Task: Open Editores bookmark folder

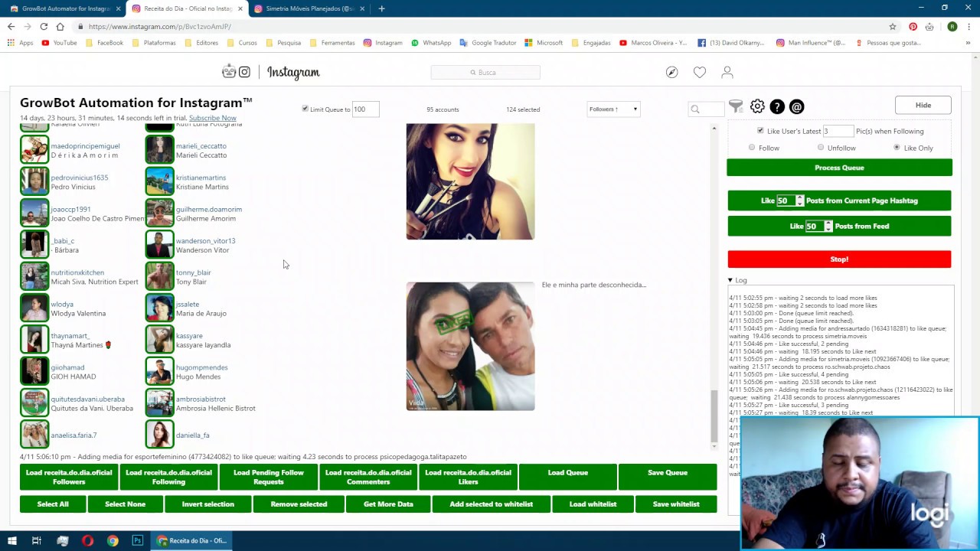Action: tap(201, 43)
